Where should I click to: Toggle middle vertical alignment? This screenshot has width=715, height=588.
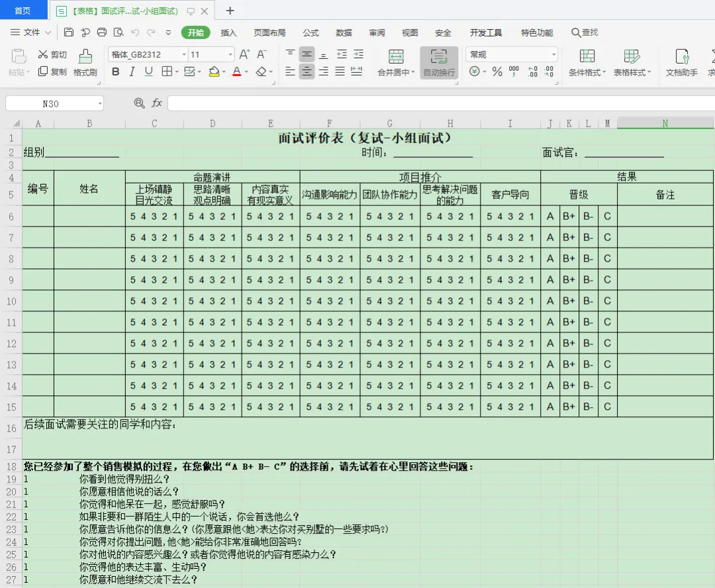click(307, 54)
